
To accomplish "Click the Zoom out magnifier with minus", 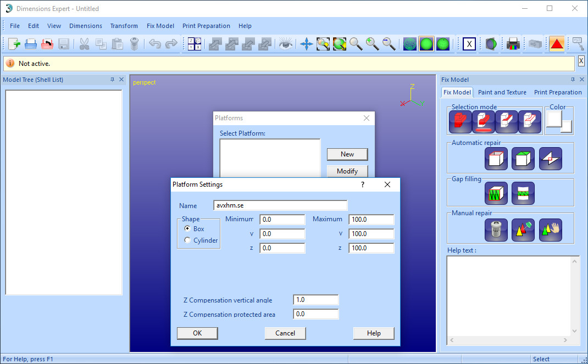I will 389,44.
